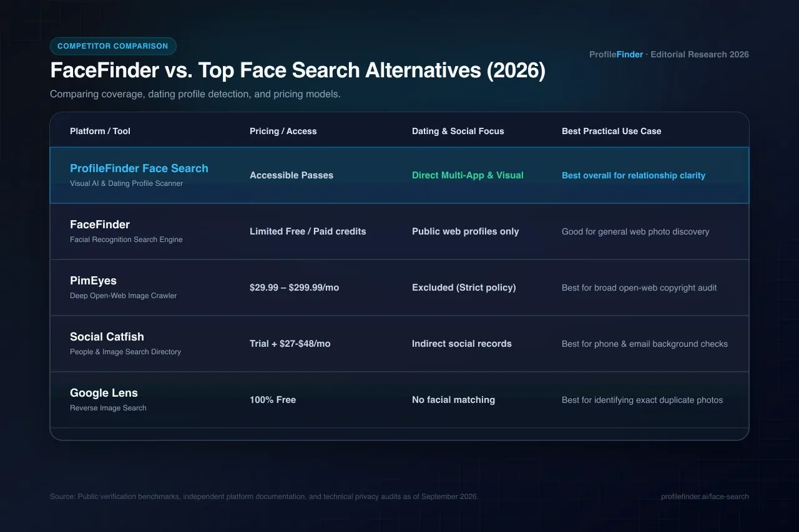Click the 100% Free pricing cell
Screen dimensions: 799x532
(x=273, y=400)
